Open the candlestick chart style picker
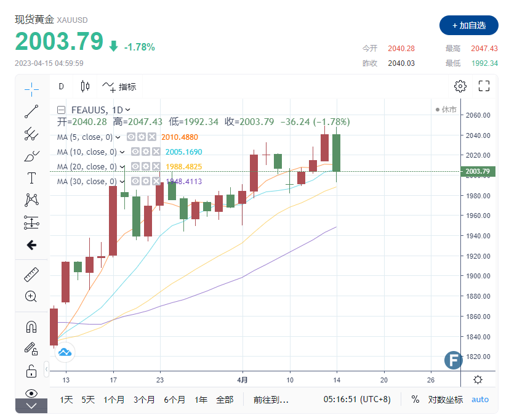Screen dimensions: 509x420 [85, 86]
